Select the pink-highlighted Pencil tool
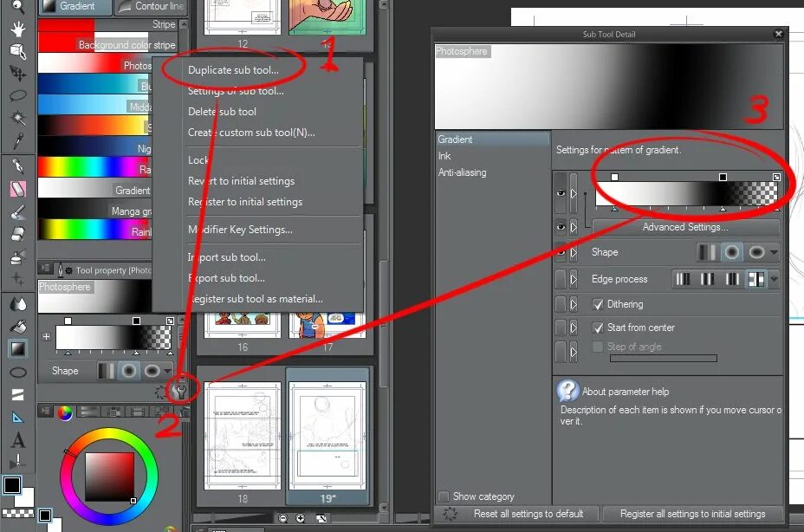Image resolution: width=804 pixels, height=532 pixels. (x=18, y=189)
